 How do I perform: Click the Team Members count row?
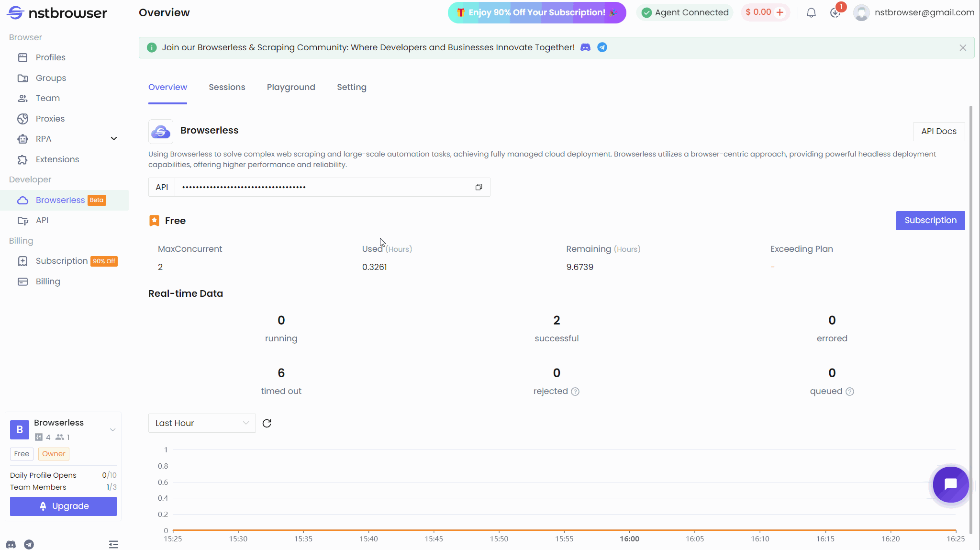[63, 487]
